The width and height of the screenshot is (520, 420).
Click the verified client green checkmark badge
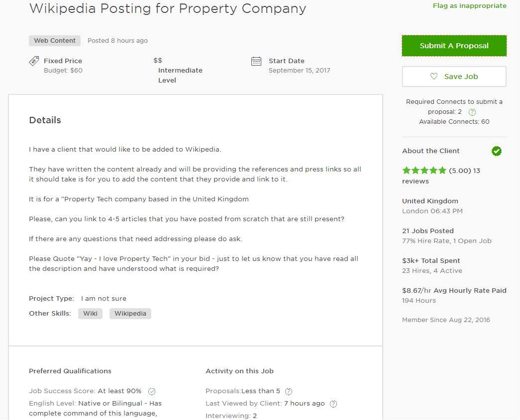click(497, 151)
